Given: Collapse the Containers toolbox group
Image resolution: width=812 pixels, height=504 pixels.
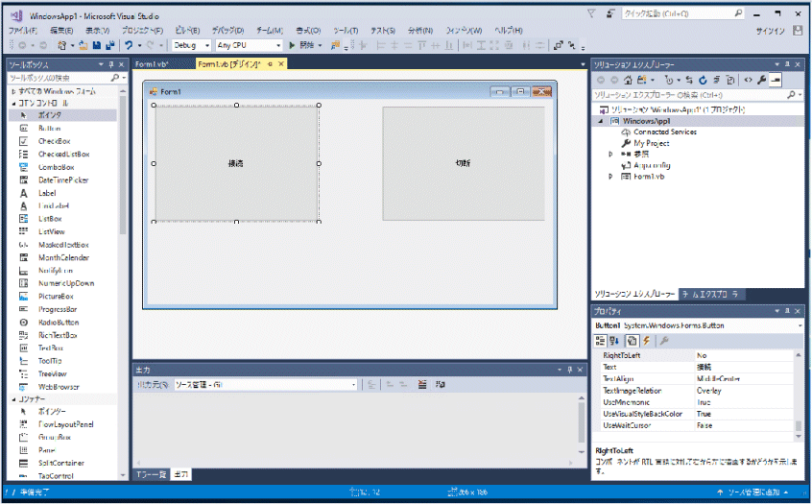Looking at the screenshot, I should [x=14, y=399].
